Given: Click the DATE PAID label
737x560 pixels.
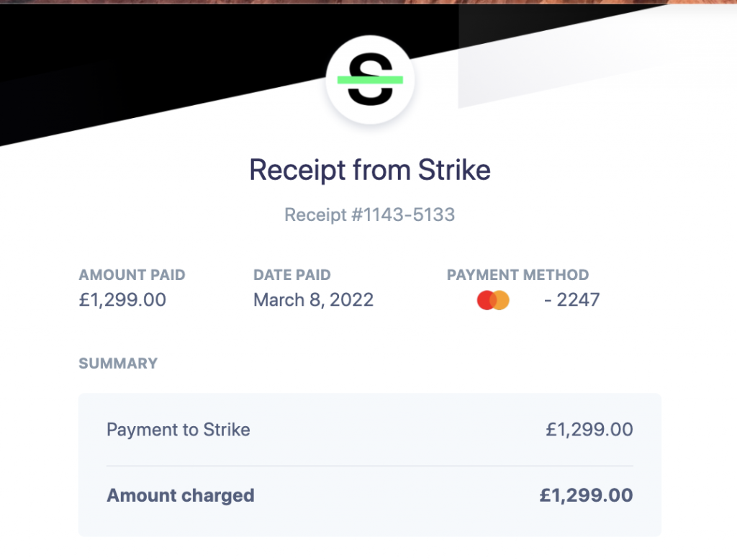Looking at the screenshot, I should pyautogui.click(x=291, y=275).
